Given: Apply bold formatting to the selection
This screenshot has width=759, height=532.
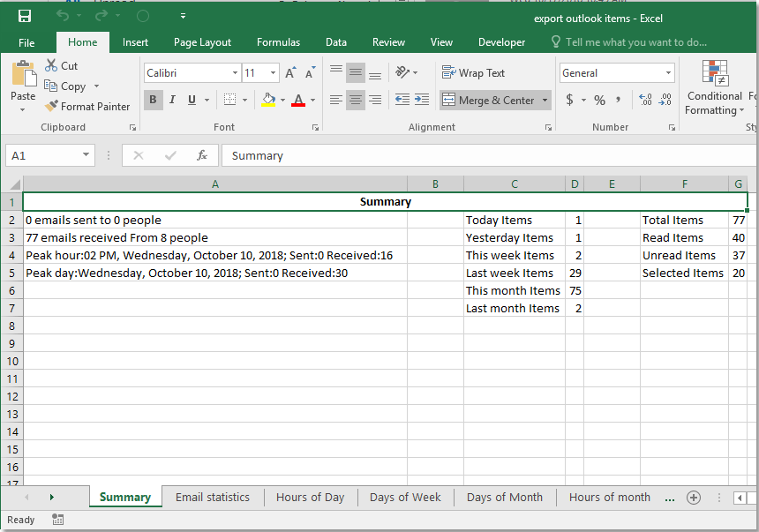Looking at the screenshot, I should click(153, 100).
